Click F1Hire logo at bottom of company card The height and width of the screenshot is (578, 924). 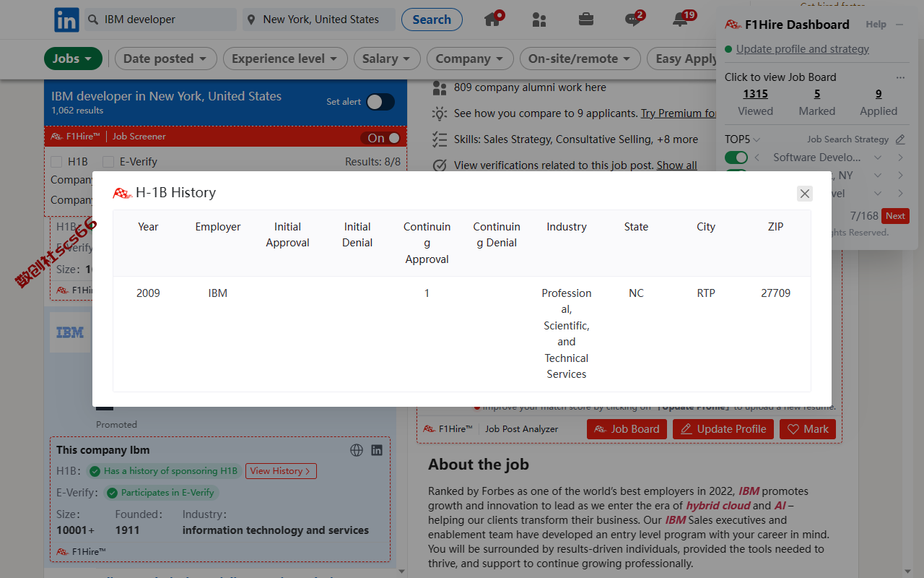coord(63,552)
